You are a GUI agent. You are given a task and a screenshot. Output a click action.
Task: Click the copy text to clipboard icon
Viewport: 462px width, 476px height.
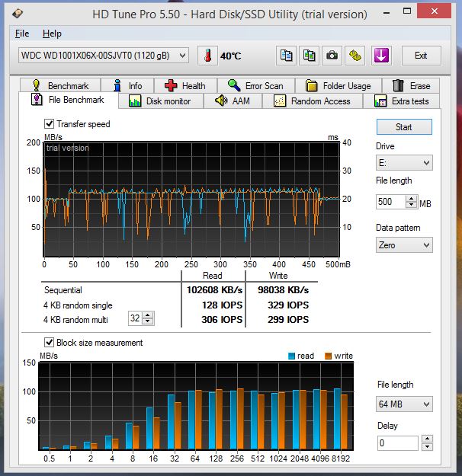pos(287,56)
